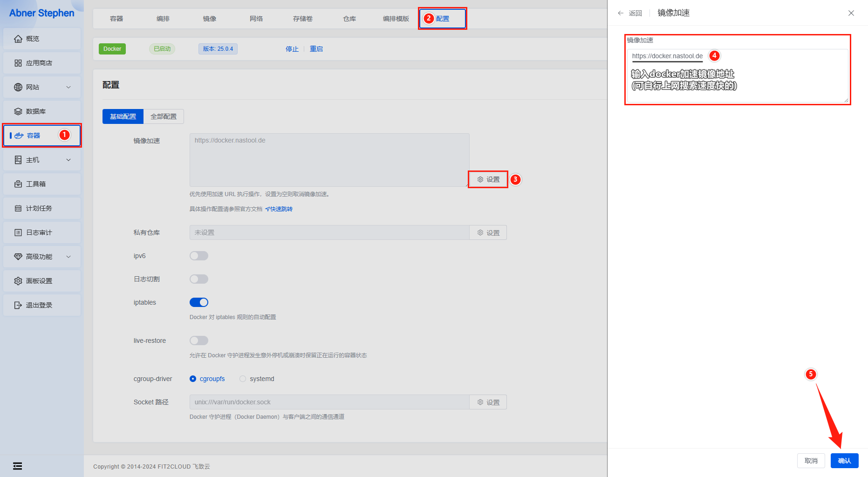Click 返回 text in drawer header

pyautogui.click(x=635, y=13)
